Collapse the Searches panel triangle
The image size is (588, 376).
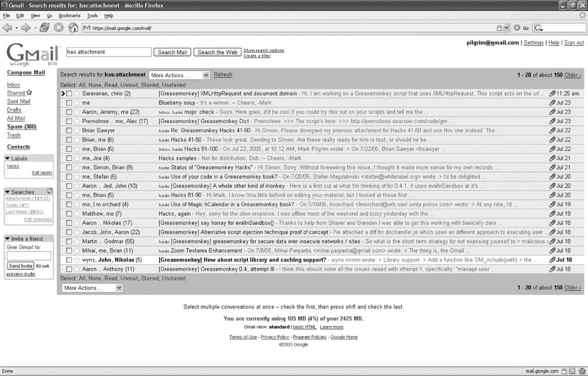tap(8, 192)
